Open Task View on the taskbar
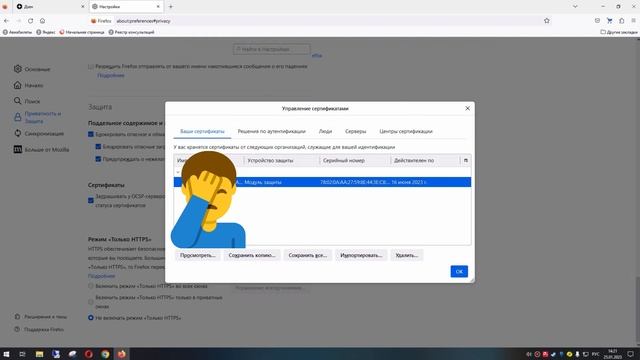The image size is (640, 360). click(22, 354)
